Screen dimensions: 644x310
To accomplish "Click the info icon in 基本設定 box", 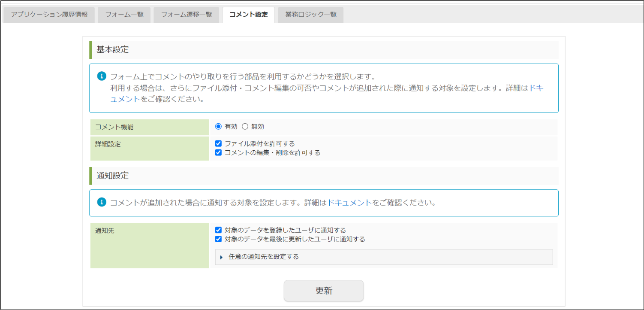I will tap(102, 76).
